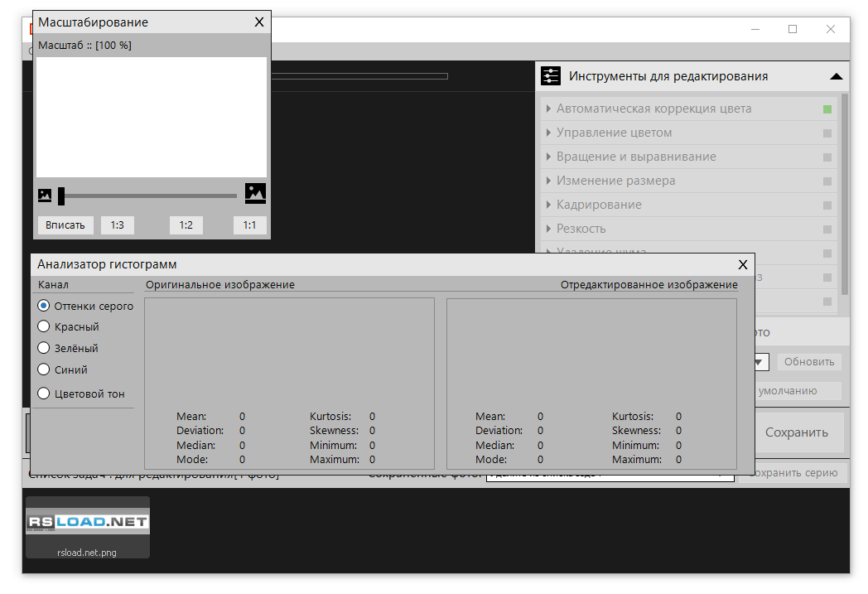868x594 pixels.
Task: Set zoom to 1:2
Action: click(186, 225)
